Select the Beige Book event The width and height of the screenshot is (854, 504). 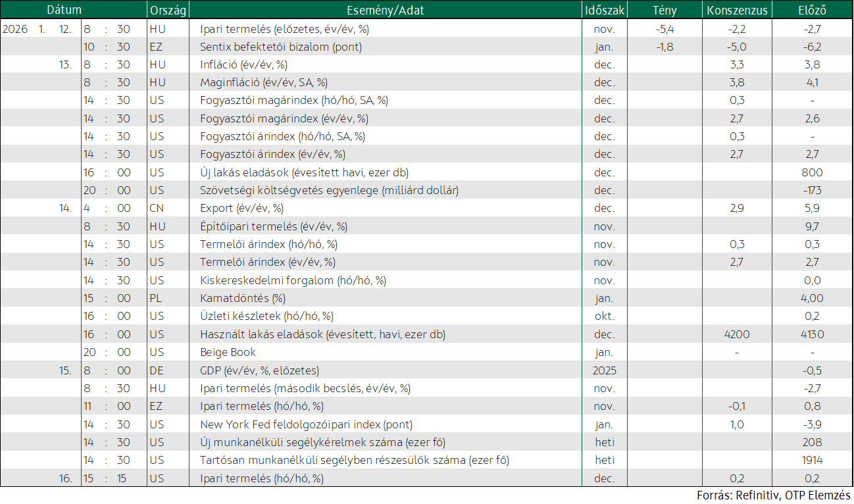228,352
